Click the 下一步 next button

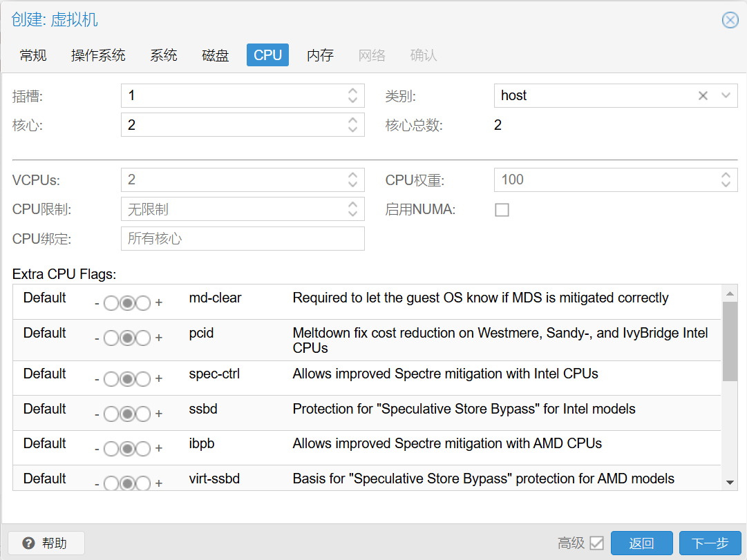[x=710, y=543]
